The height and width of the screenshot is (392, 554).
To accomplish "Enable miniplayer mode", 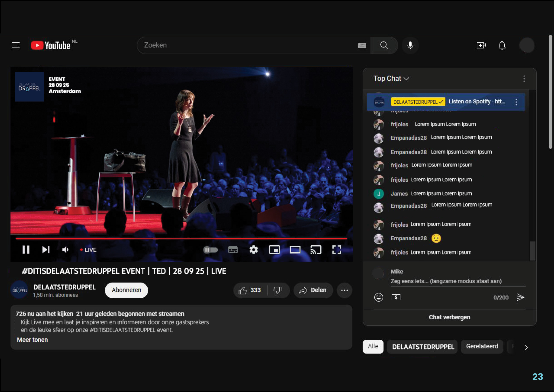I will click(274, 250).
